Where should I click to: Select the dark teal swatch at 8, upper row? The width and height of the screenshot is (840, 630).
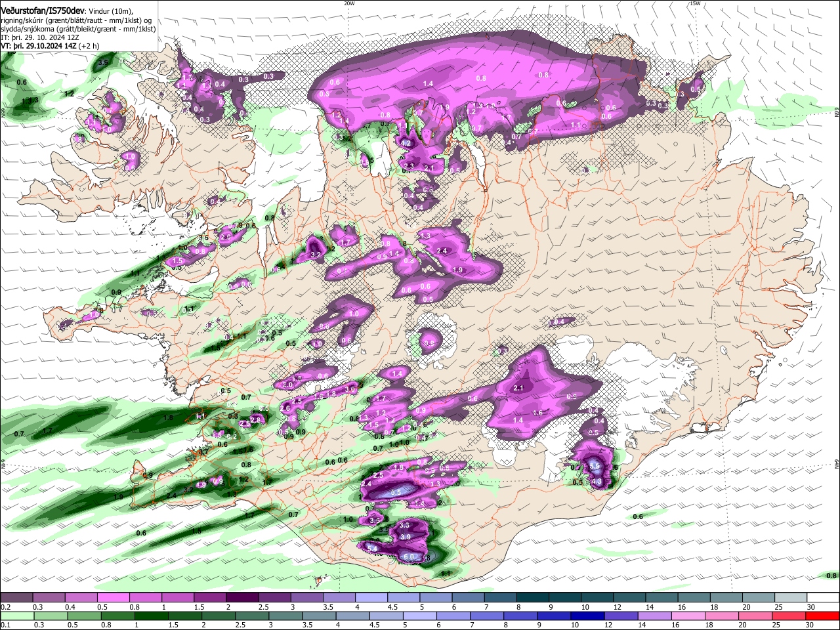(x=532, y=598)
